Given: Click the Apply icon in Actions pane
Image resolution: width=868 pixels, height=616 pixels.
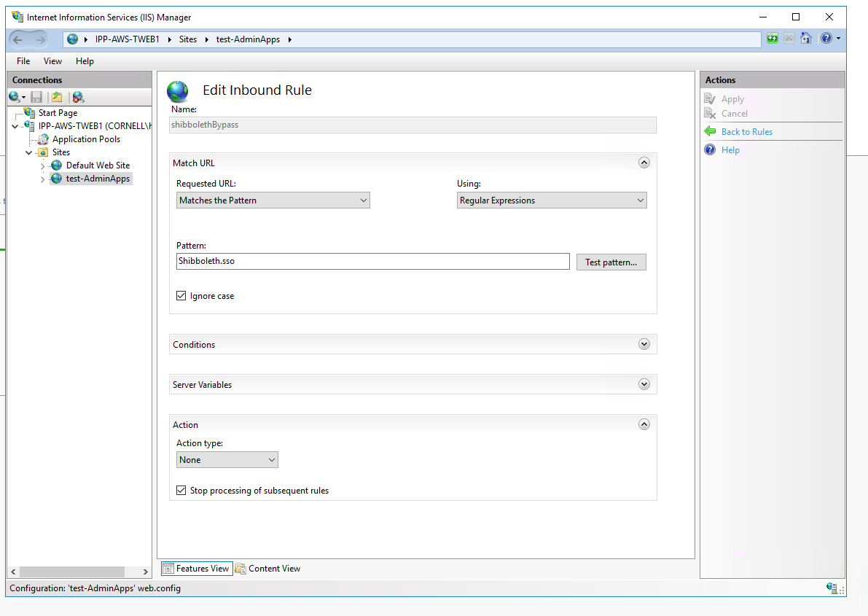Looking at the screenshot, I should pos(710,98).
